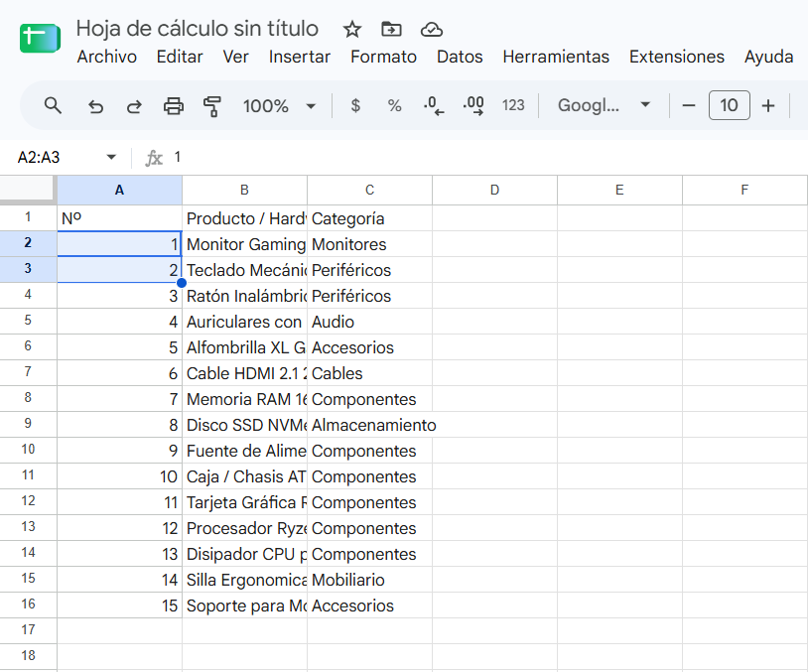Screen dimensions: 808x672
Task: Click the redo arrow
Action: click(x=134, y=106)
